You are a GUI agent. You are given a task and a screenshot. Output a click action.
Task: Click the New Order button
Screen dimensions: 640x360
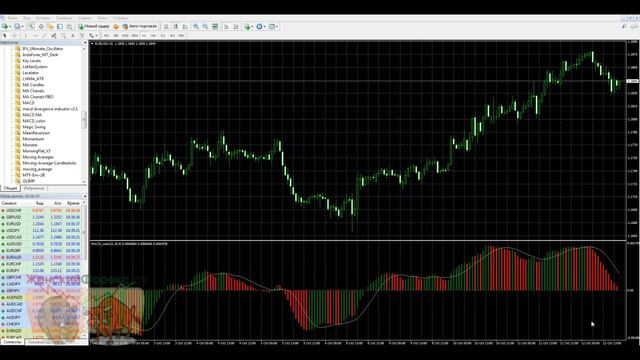[x=94, y=27]
